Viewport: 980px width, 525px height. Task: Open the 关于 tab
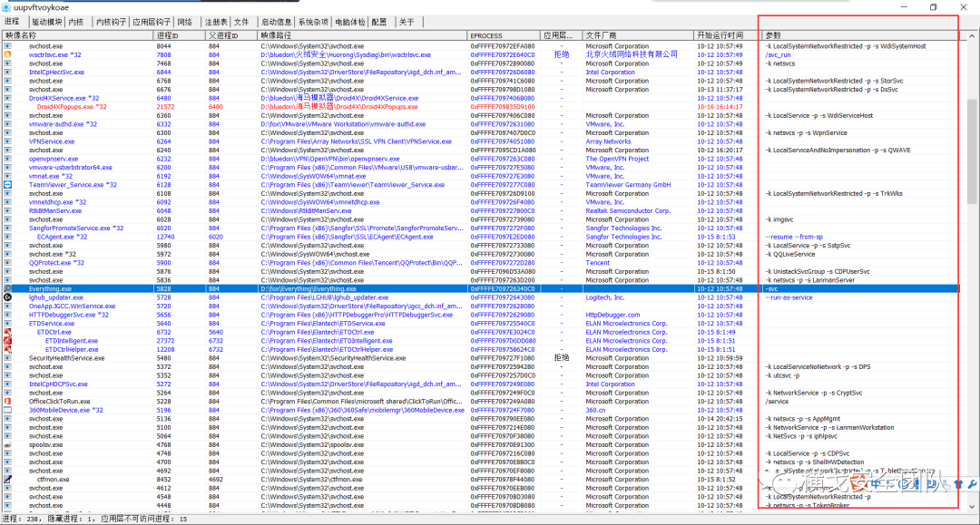407,22
